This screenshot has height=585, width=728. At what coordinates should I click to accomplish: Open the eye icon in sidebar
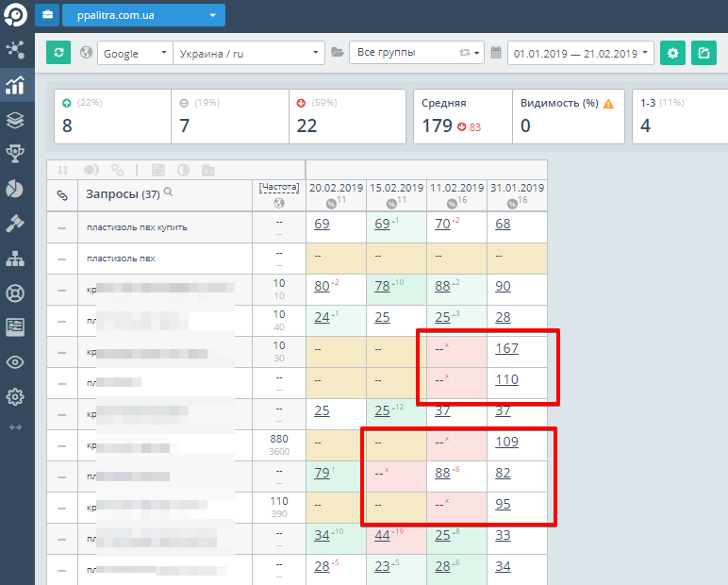click(15, 362)
